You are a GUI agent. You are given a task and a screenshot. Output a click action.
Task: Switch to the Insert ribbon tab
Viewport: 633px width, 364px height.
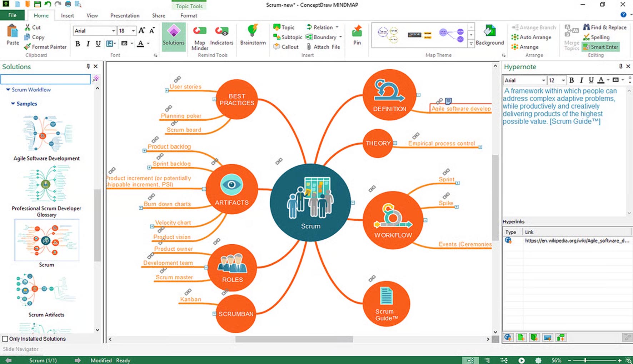[67, 16]
